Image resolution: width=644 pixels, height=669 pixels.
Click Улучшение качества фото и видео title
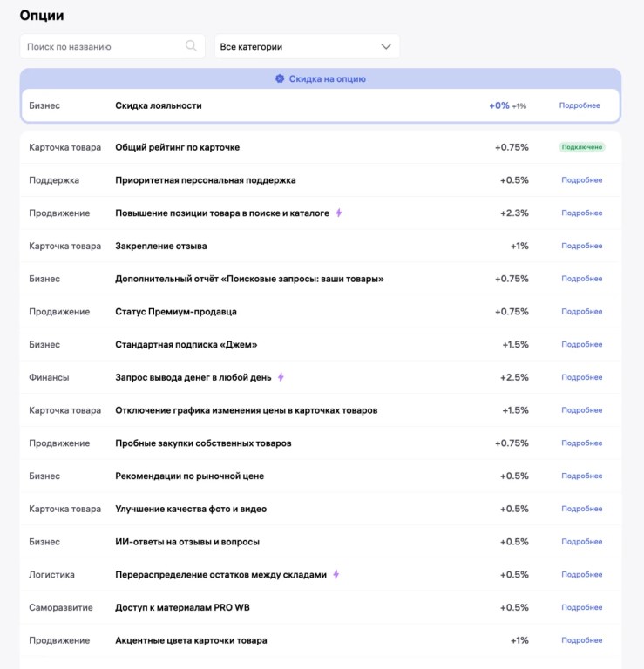[191, 509]
